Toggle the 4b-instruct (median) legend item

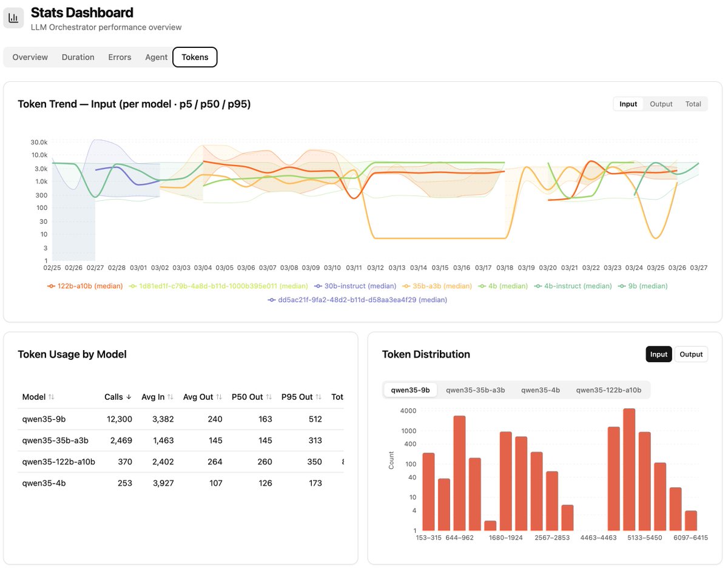[573, 286]
